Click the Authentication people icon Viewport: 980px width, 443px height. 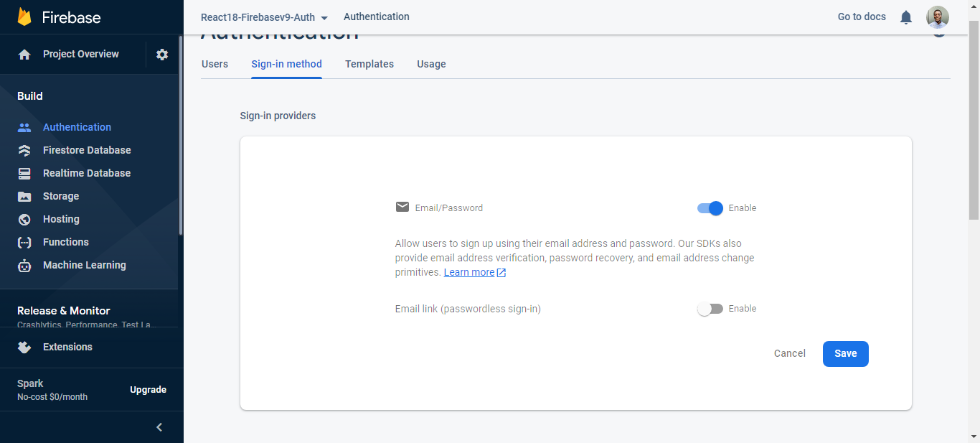[24, 127]
